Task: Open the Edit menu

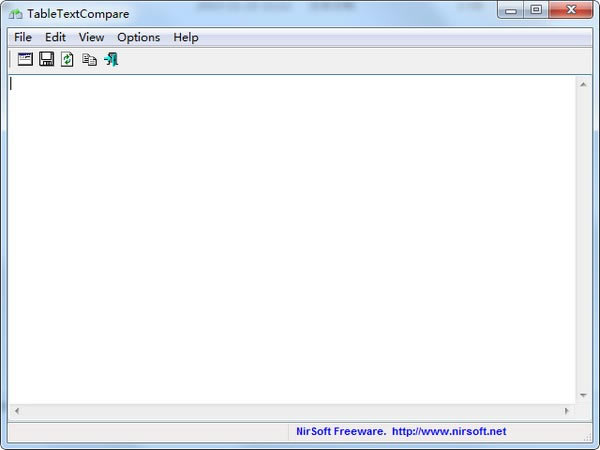Action: tap(55, 37)
